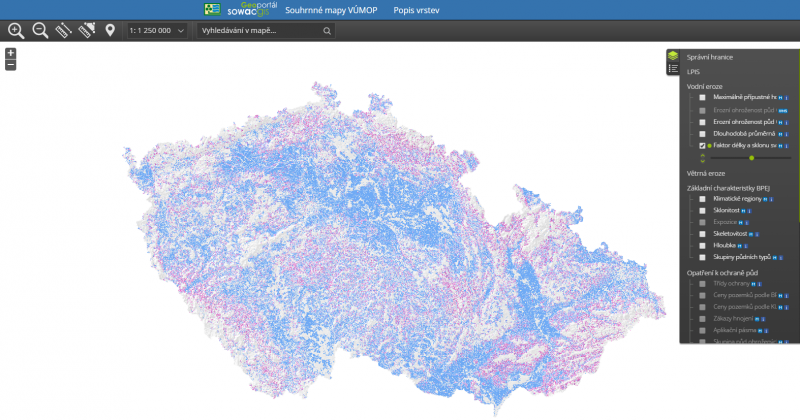Viewport: 800px width, 420px height.
Task: Click the layer opacity slider handle
Action: tap(751, 158)
